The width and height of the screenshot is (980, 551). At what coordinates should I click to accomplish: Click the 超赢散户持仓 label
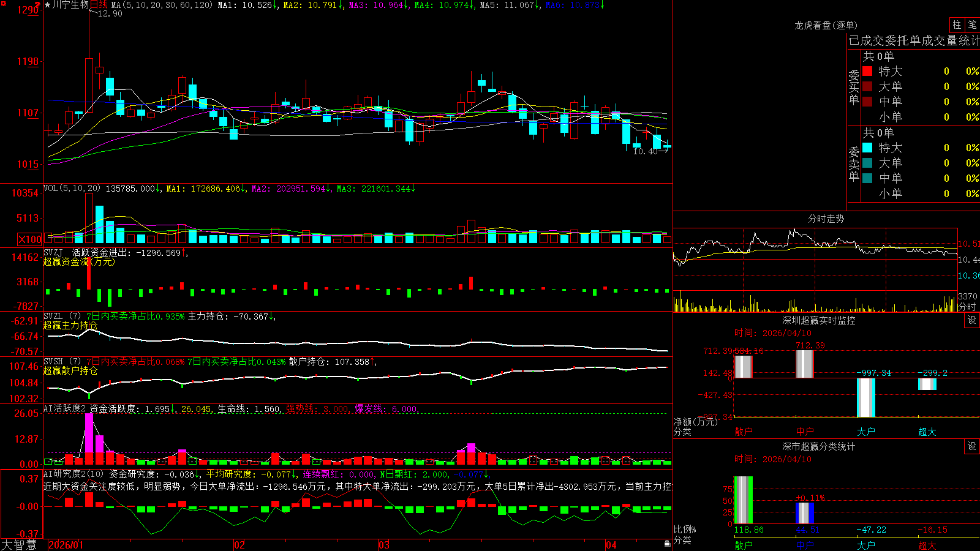[x=70, y=370]
